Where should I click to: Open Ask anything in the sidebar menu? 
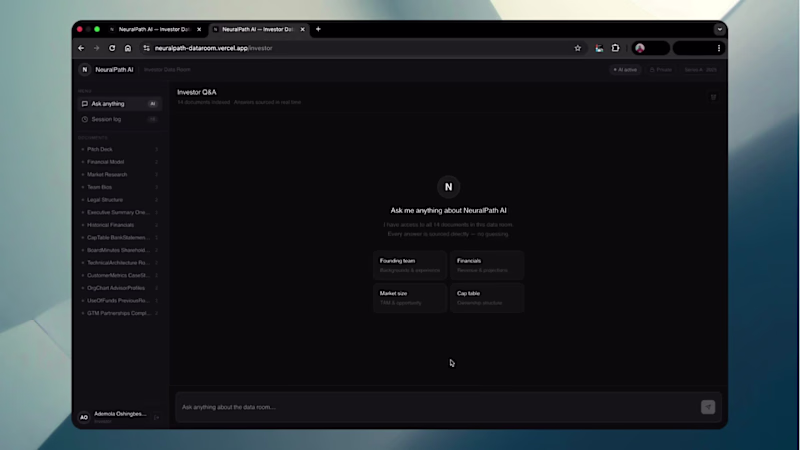119,104
